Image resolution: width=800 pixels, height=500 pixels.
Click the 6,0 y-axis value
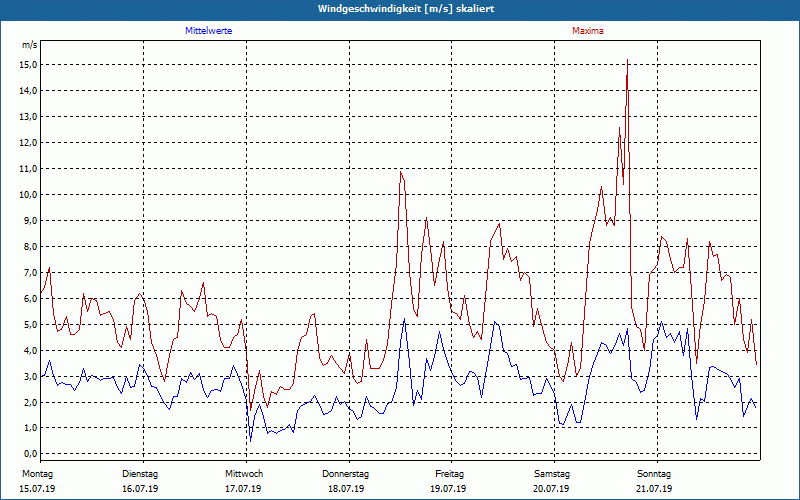30,299
